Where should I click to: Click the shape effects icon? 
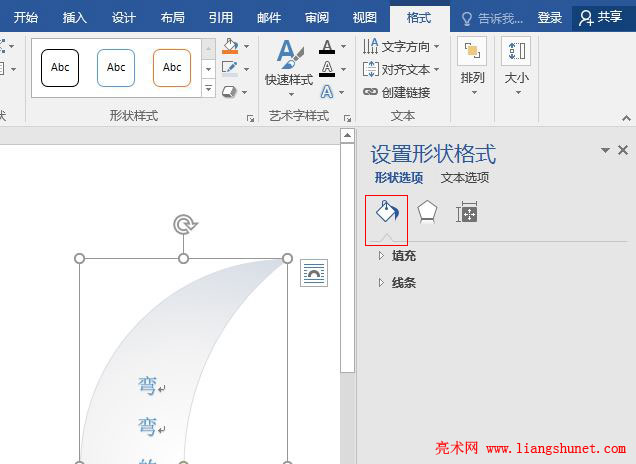229,92
